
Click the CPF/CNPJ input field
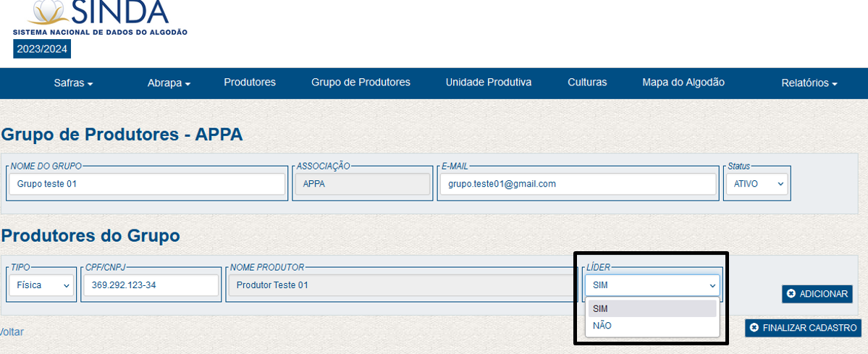150,285
